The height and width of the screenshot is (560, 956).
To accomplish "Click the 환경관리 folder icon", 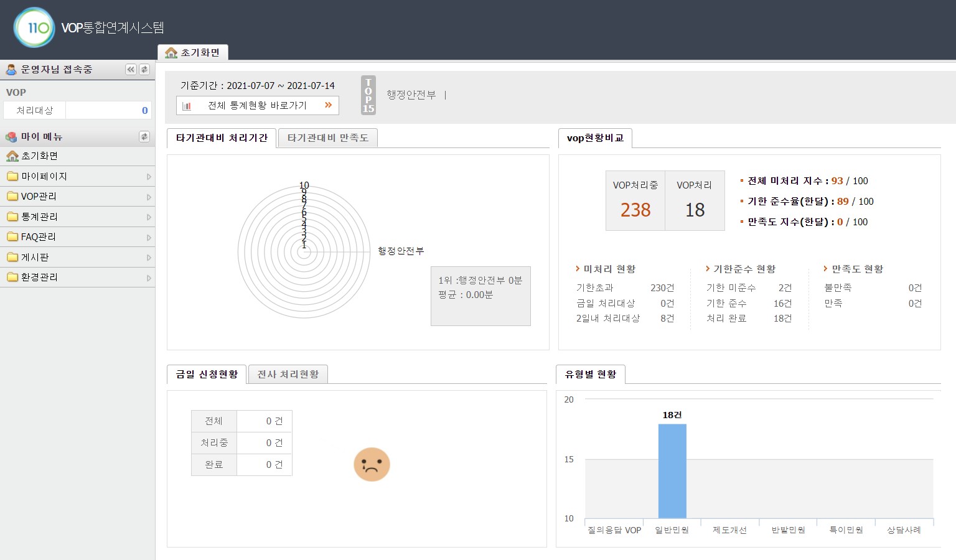I will pos(12,278).
